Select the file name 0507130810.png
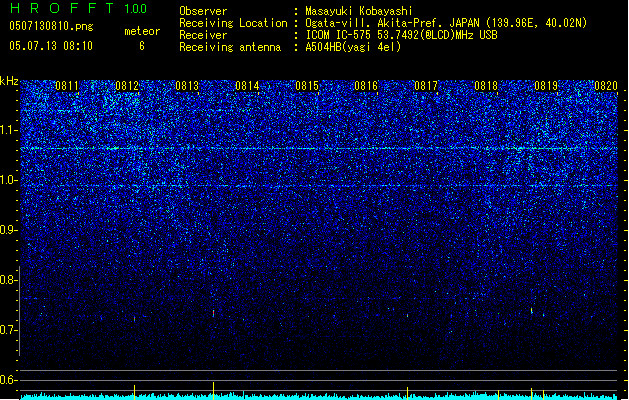Image resolution: width=629 pixels, height=400 pixels. pyautogui.click(x=51, y=26)
